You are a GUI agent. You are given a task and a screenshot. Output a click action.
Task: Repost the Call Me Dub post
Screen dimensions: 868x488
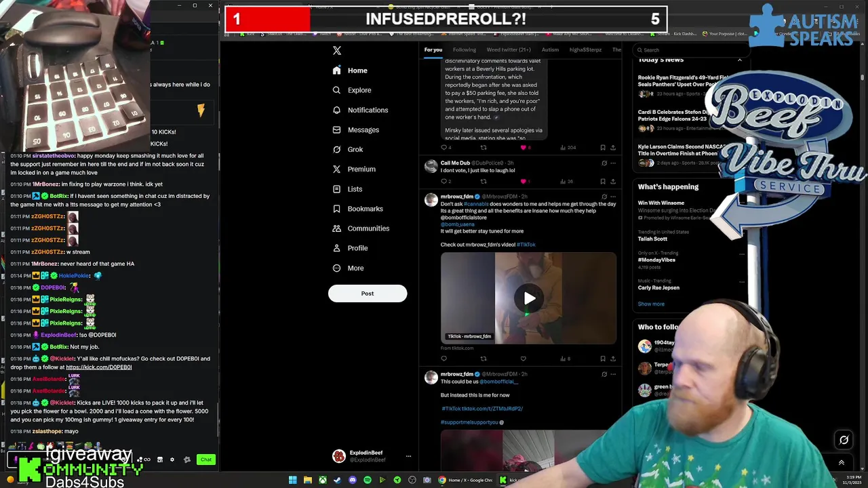tap(484, 181)
